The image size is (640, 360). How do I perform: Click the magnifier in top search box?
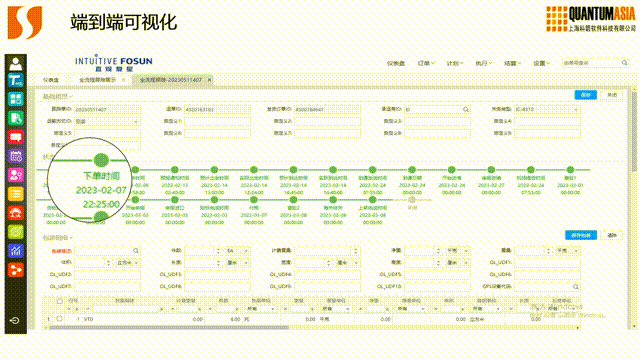pos(624,63)
